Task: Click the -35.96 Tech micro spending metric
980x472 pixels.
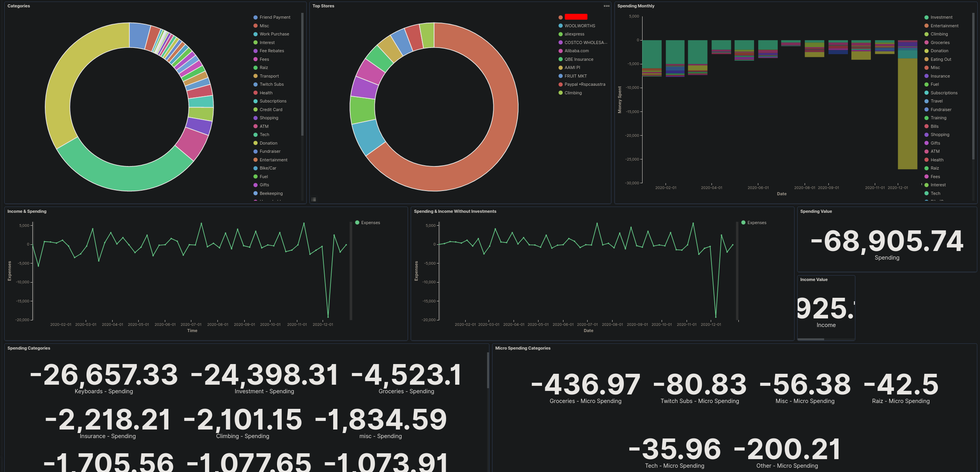Action: click(675, 449)
